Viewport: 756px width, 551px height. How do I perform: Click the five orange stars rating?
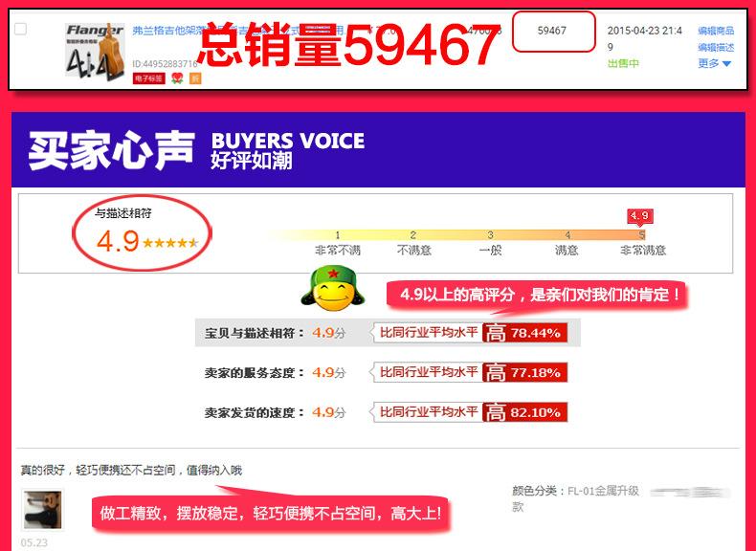click(170, 242)
